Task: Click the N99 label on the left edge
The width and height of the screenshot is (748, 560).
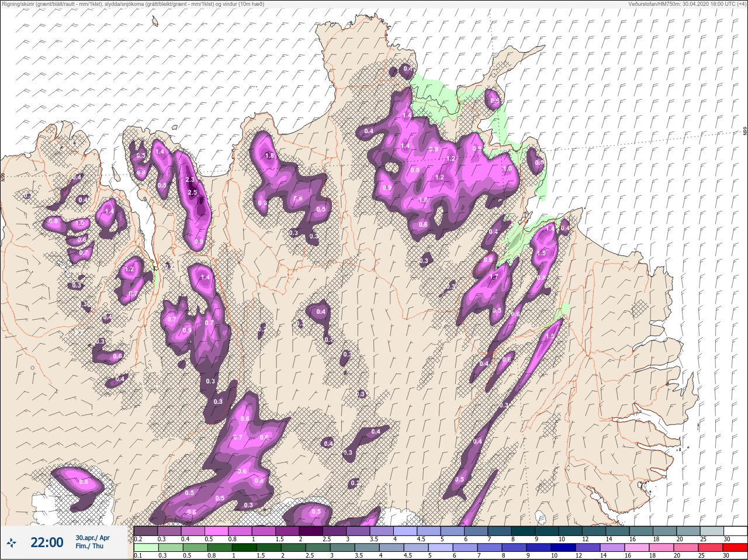Action: click(3, 176)
